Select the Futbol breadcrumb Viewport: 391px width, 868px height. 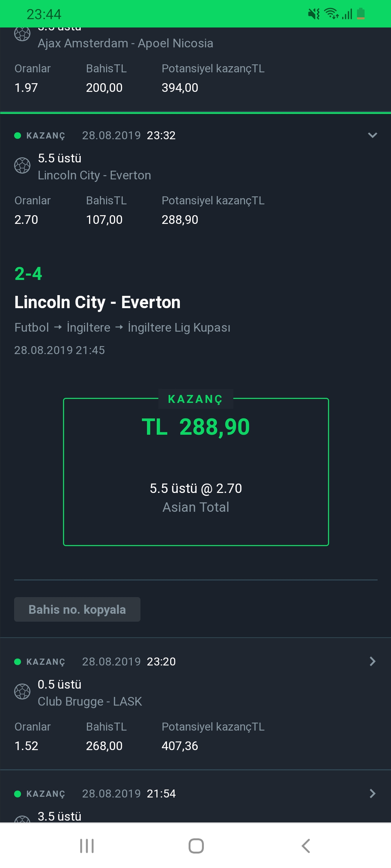point(31,328)
